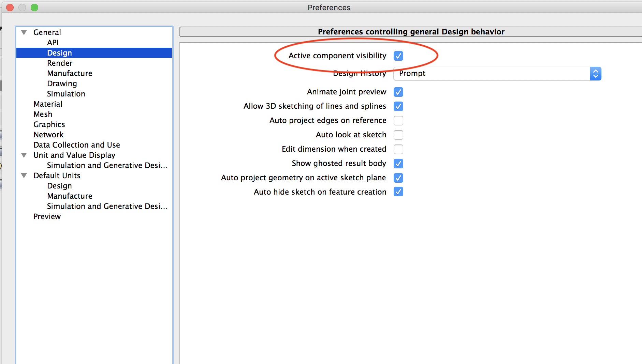Disable Auto project geometry on active sketch plane
The image size is (642, 364).
pyautogui.click(x=398, y=178)
